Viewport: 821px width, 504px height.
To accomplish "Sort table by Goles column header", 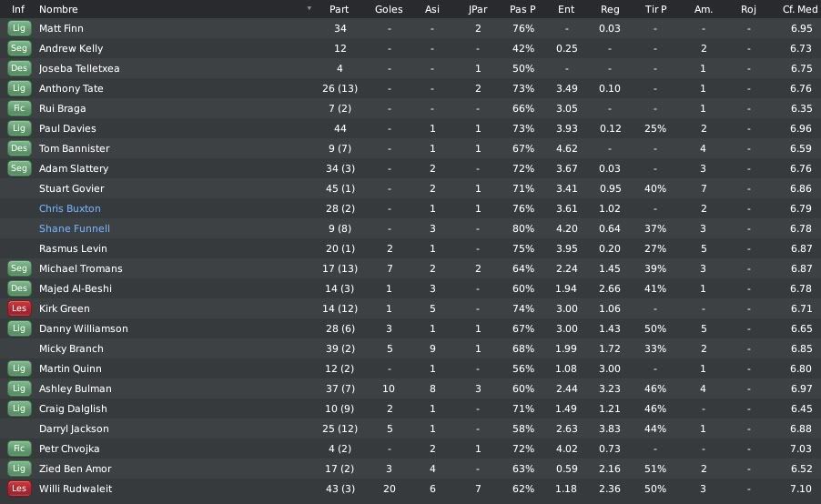I will coord(389,9).
